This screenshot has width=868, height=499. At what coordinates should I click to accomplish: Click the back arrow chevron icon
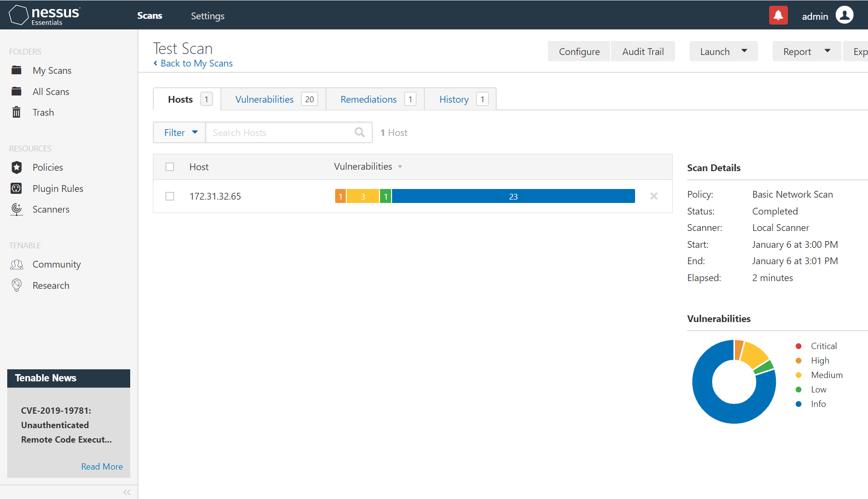click(155, 63)
